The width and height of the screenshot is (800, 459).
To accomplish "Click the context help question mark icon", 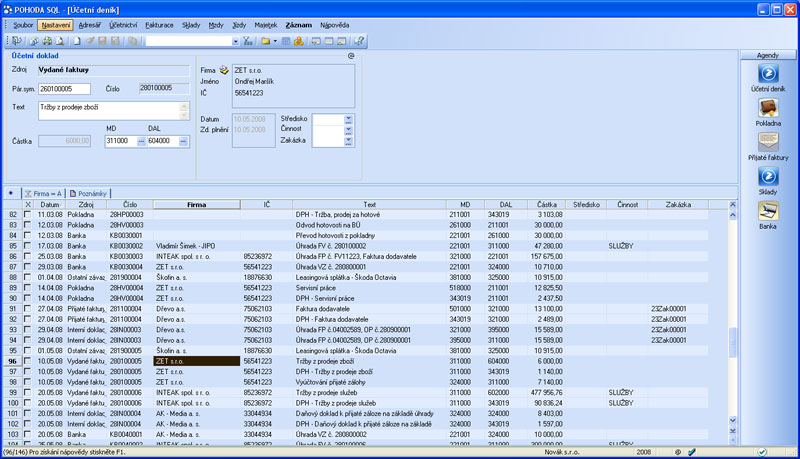I will tap(359, 41).
